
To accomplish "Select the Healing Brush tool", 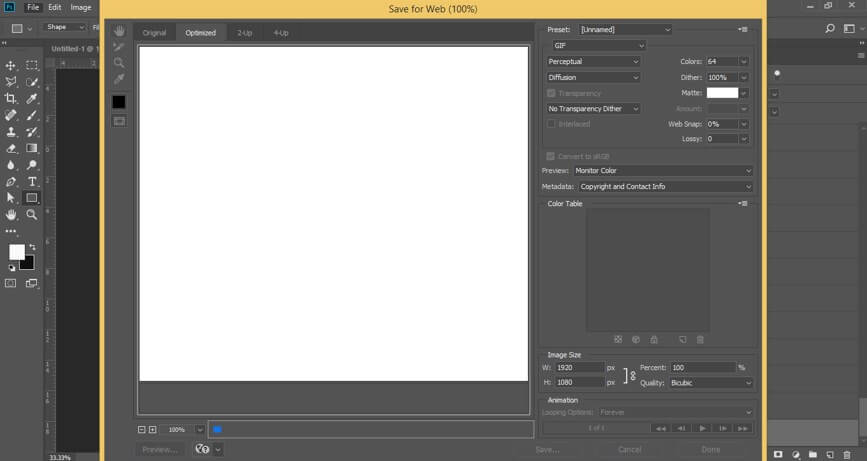I will point(11,115).
